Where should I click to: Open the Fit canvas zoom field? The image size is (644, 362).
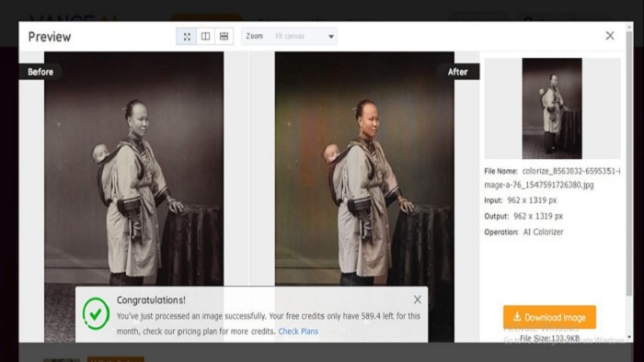point(289,36)
